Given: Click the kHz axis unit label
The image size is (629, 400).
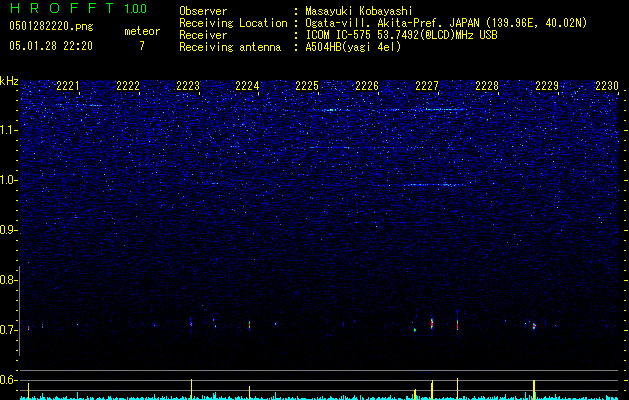Looking at the screenshot, I should 9,81.
